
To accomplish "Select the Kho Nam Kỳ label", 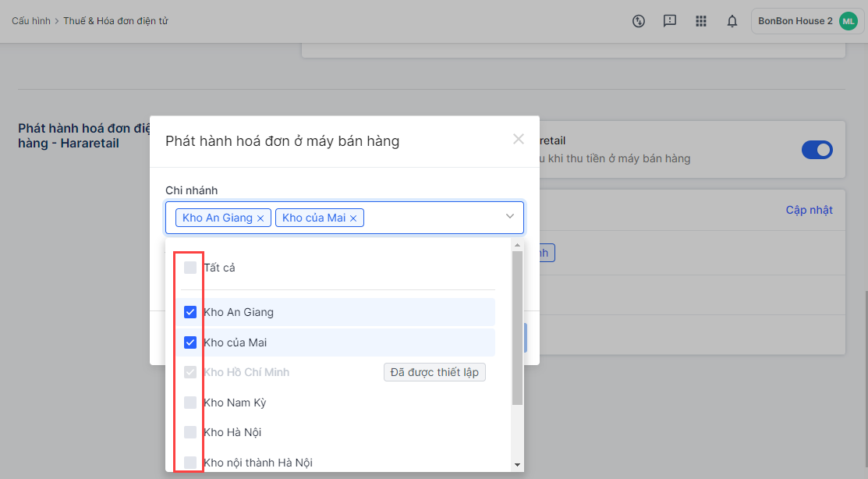I will (235, 403).
